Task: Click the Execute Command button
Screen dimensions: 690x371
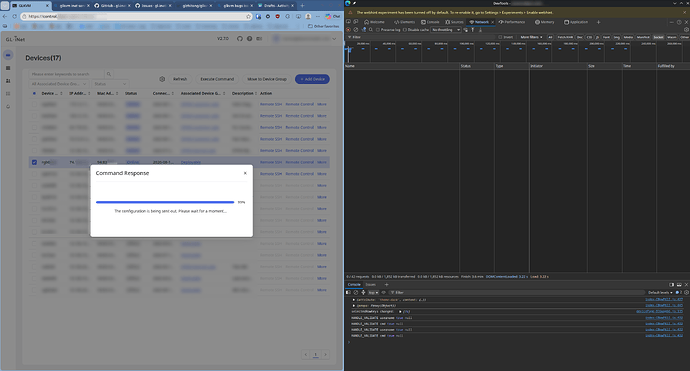Action: click(x=217, y=79)
